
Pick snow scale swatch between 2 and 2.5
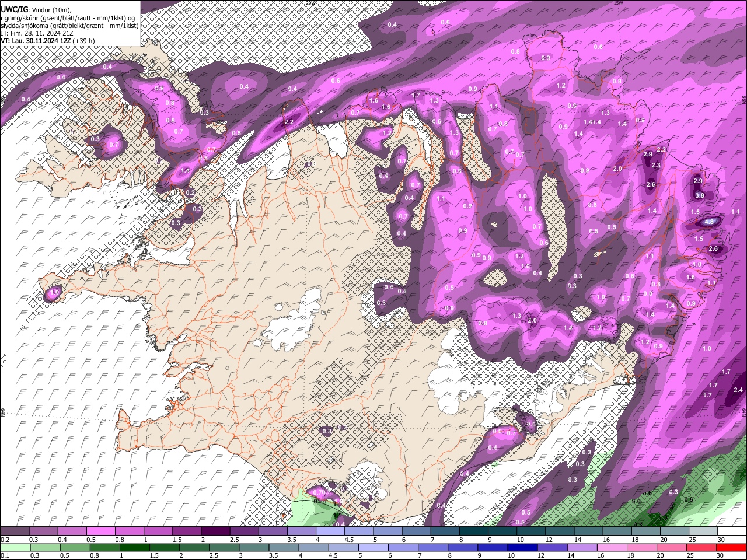(x=215, y=531)
